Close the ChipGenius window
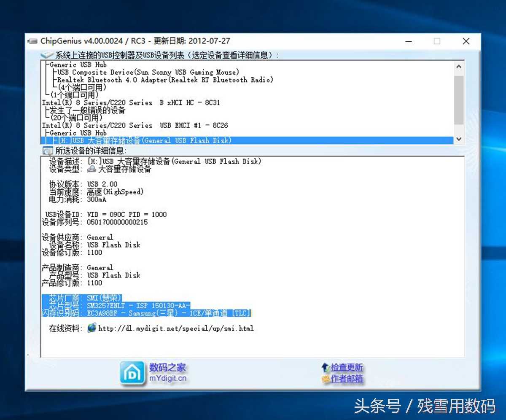 pos(466,41)
